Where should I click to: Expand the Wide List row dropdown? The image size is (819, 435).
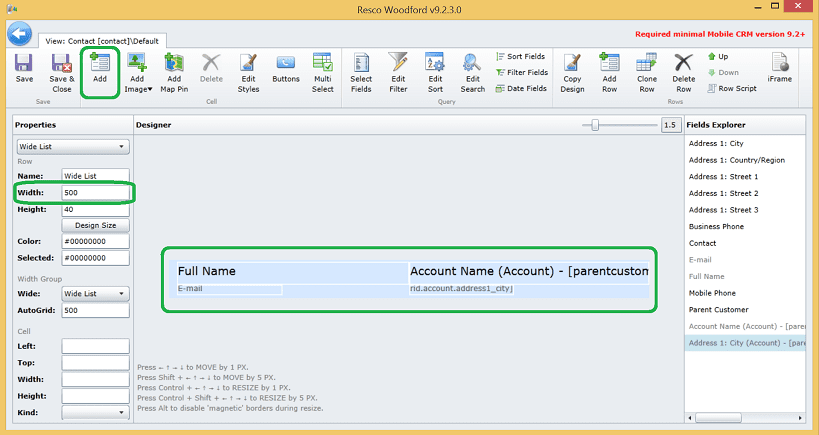pos(73,147)
